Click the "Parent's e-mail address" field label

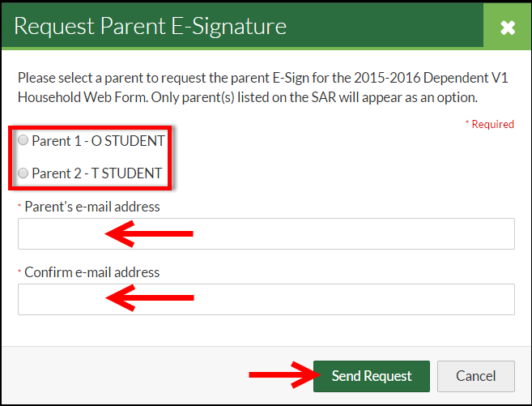pos(92,207)
